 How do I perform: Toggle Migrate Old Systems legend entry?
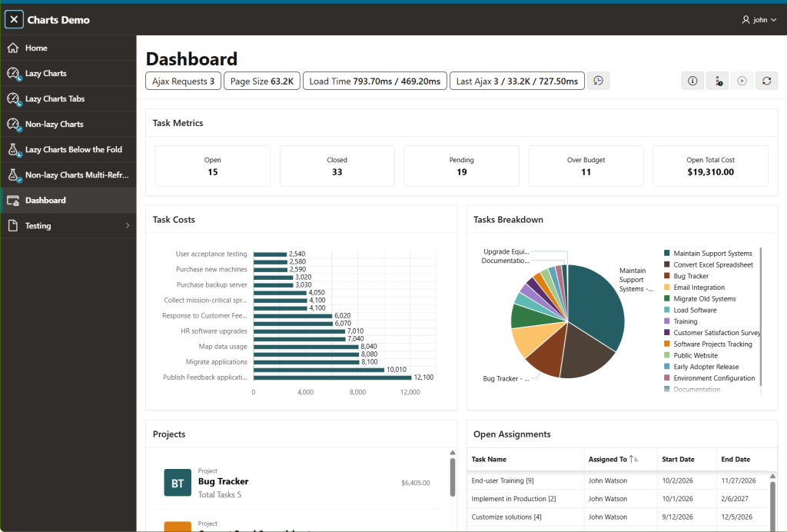699,298
